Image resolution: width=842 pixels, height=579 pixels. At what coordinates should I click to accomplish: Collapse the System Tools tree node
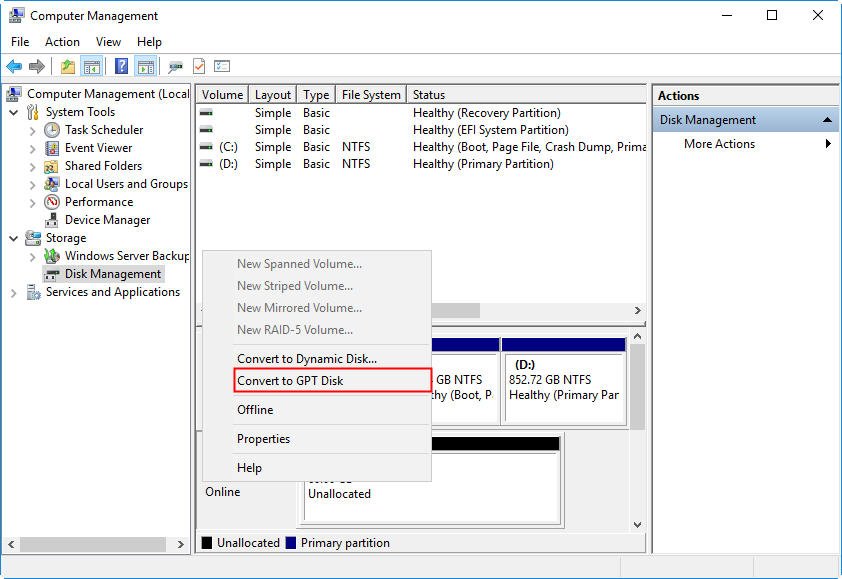(14, 112)
